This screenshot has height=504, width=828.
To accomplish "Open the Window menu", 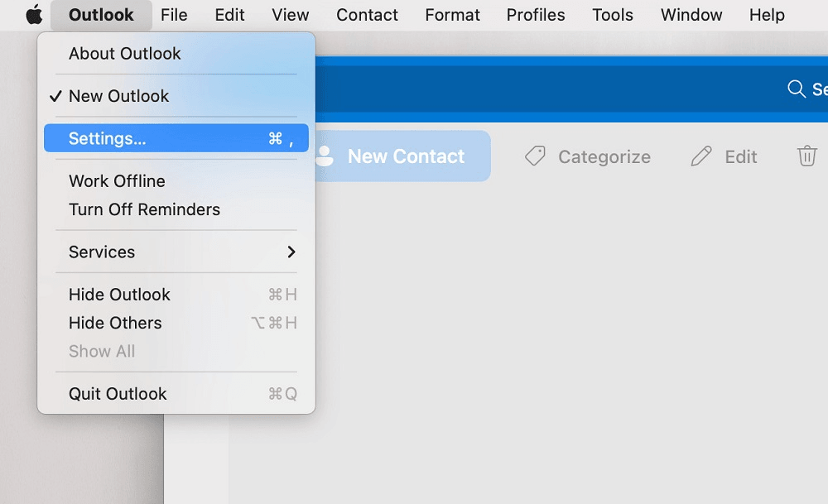I will tap(691, 14).
